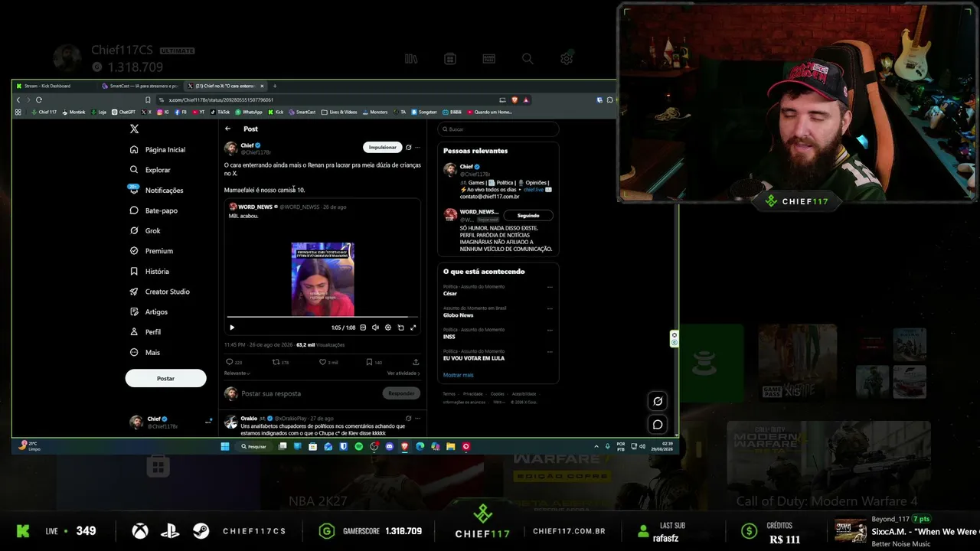
Task: Expand the Relevante sort dropdown
Action: [x=237, y=373]
